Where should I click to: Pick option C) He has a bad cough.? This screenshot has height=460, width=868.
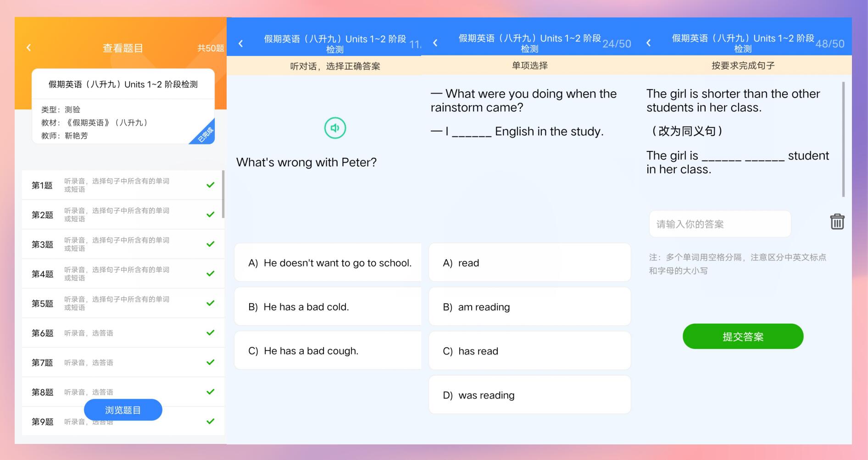coord(328,351)
